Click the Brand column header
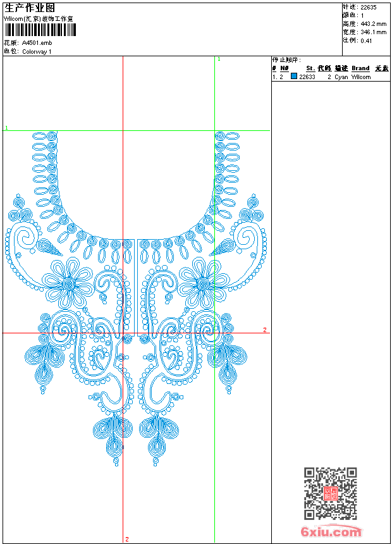The image size is (392, 544). pyautogui.click(x=360, y=68)
